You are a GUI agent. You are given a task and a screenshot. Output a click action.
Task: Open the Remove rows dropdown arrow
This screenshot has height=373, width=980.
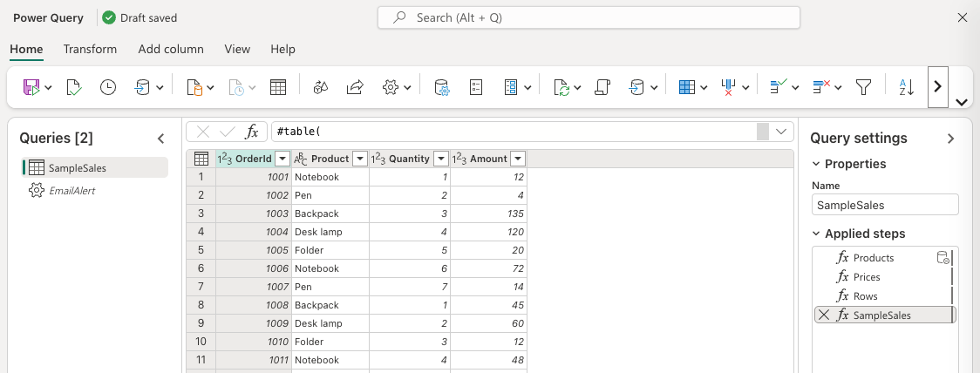pos(838,88)
